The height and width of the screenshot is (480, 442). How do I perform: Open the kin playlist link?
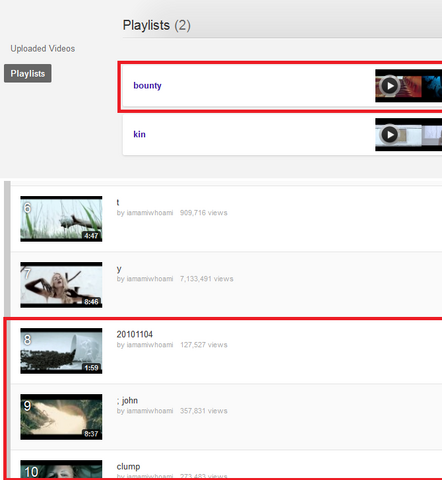tap(139, 134)
